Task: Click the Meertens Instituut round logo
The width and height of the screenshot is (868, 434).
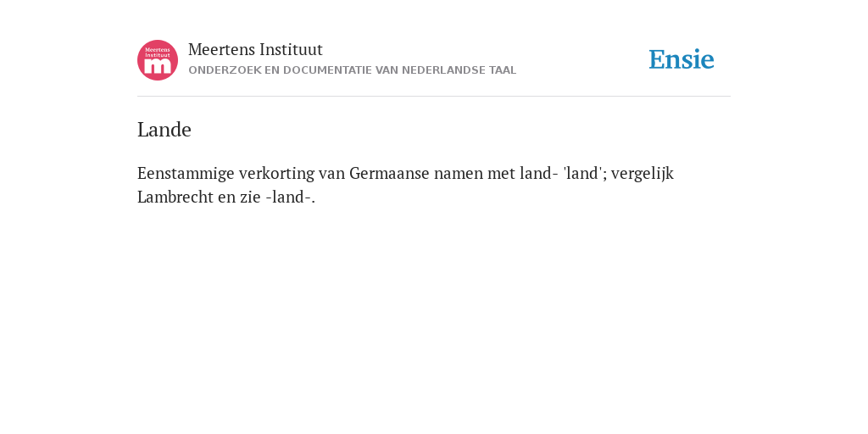Action: click(158, 60)
